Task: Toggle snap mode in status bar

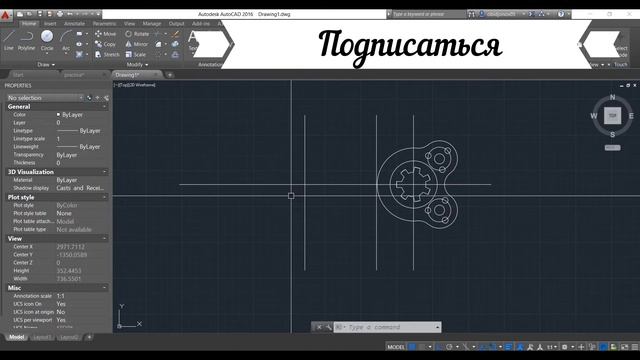Action: tap(422, 347)
